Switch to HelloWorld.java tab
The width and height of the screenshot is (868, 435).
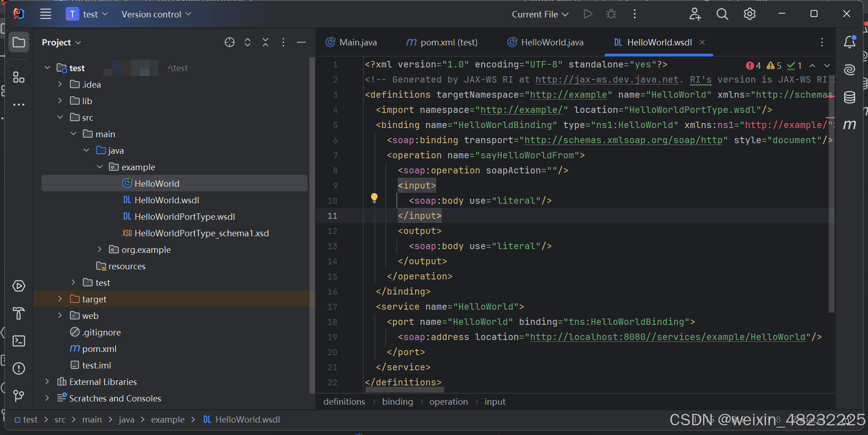pyautogui.click(x=546, y=42)
